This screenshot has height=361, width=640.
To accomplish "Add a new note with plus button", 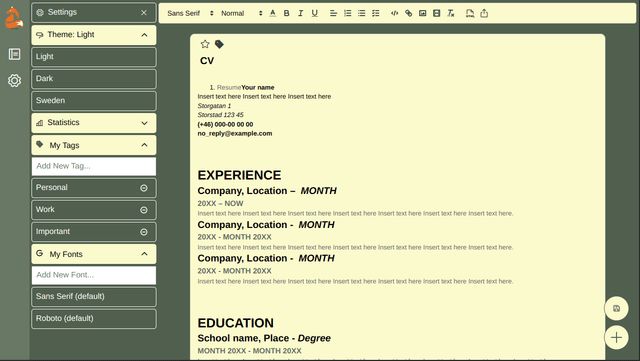I will pyautogui.click(x=616, y=337).
